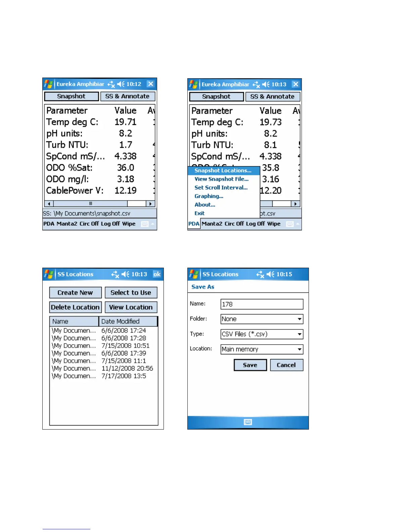411x532 pixels.
Task: Choose Snapshot Locations... from the PDA menu
Action: tap(224, 171)
